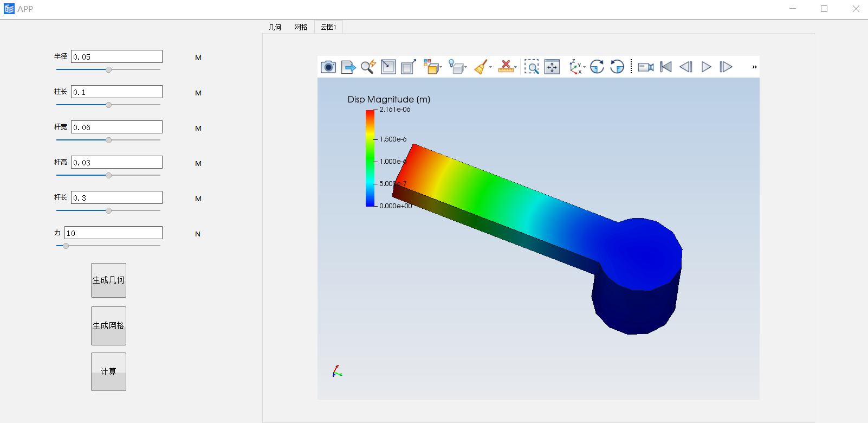Rotate view clockwise icon
This screenshot has height=423, width=868.
coord(597,67)
